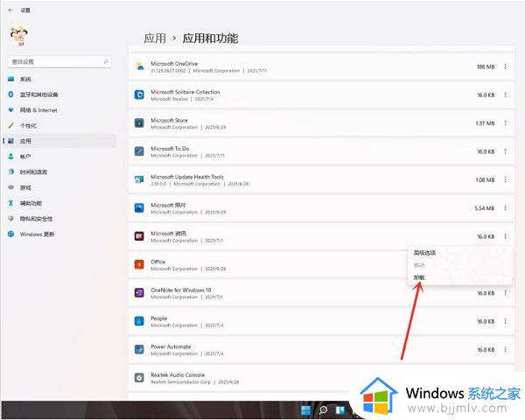This screenshot has width=525, height=420.
Task: Click the Microsoft Store app icon
Action: point(139,122)
